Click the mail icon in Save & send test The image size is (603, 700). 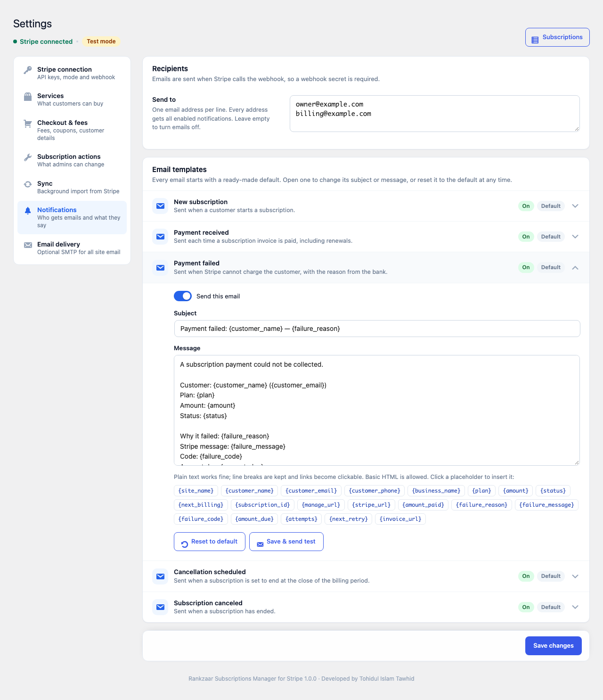(x=260, y=544)
